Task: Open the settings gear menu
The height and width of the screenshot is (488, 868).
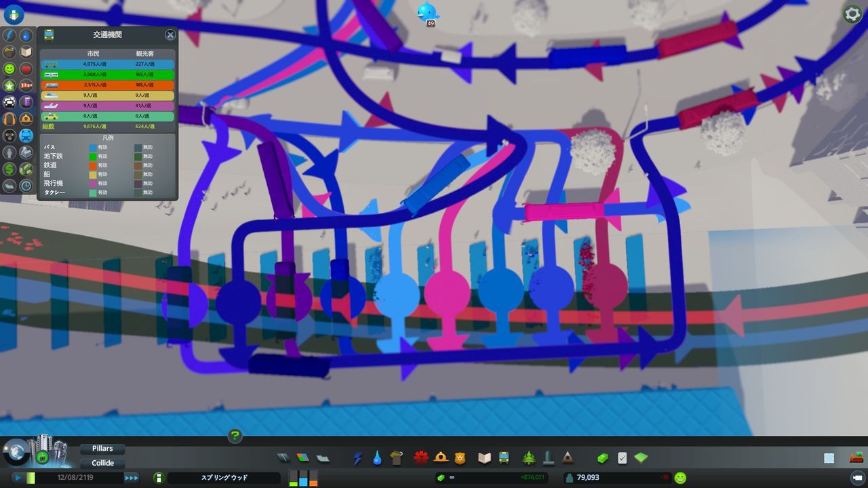Action: click(852, 14)
